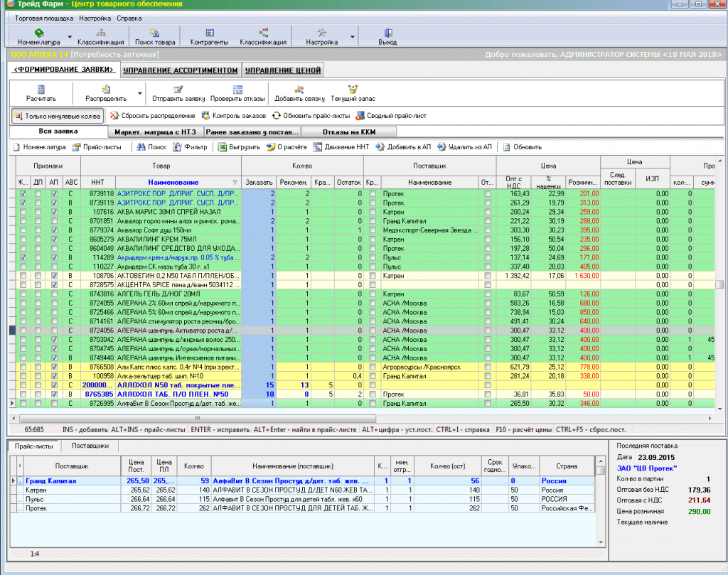The width and height of the screenshot is (728, 575).
Task: Click Обновить прайс-листы button
Action: (311, 115)
